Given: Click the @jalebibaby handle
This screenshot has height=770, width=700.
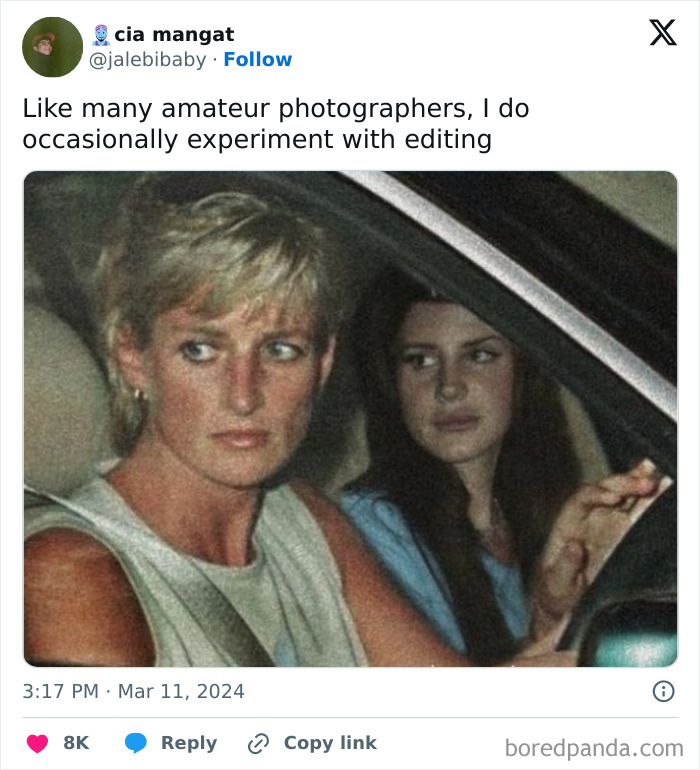Looking at the screenshot, I should [149, 60].
